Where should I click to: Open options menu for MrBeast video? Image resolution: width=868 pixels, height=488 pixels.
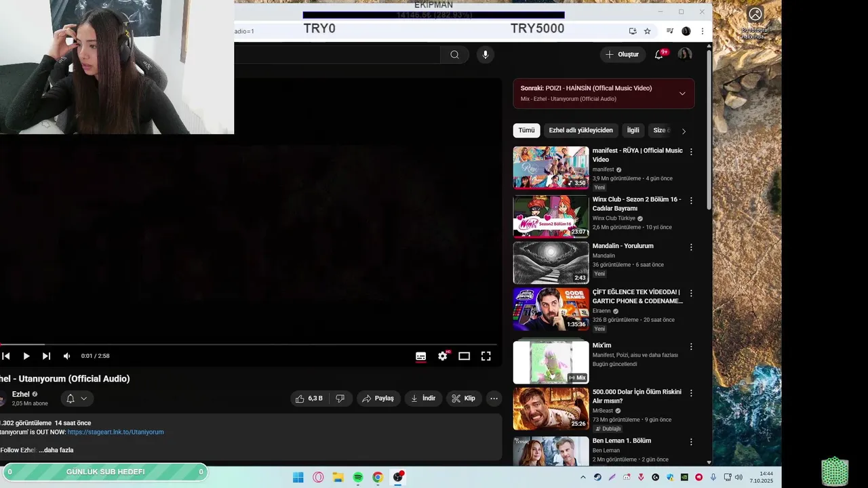pyautogui.click(x=691, y=393)
